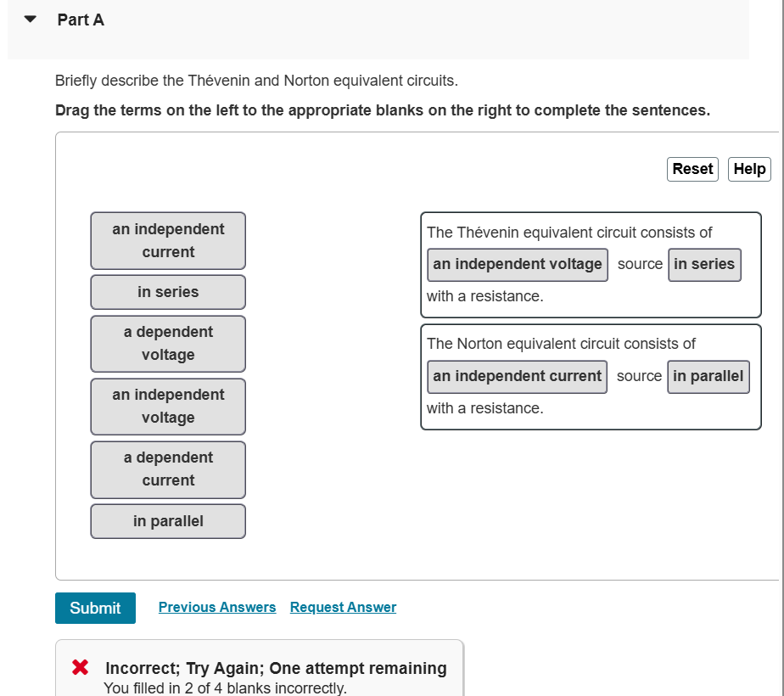Click the red X incorrect feedback icon
The height and width of the screenshot is (696, 784).
tap(79, 667)
